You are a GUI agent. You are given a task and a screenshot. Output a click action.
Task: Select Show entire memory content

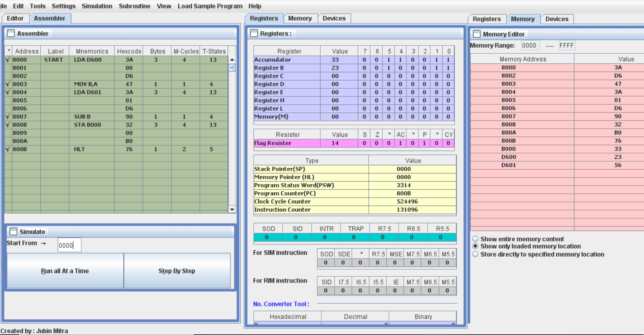[x=475, y=239]
